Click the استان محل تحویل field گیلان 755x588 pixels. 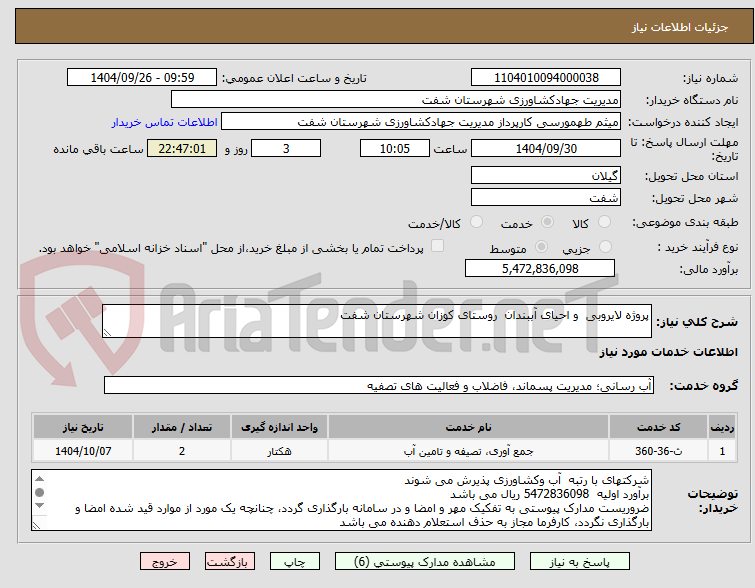[546, 175]
